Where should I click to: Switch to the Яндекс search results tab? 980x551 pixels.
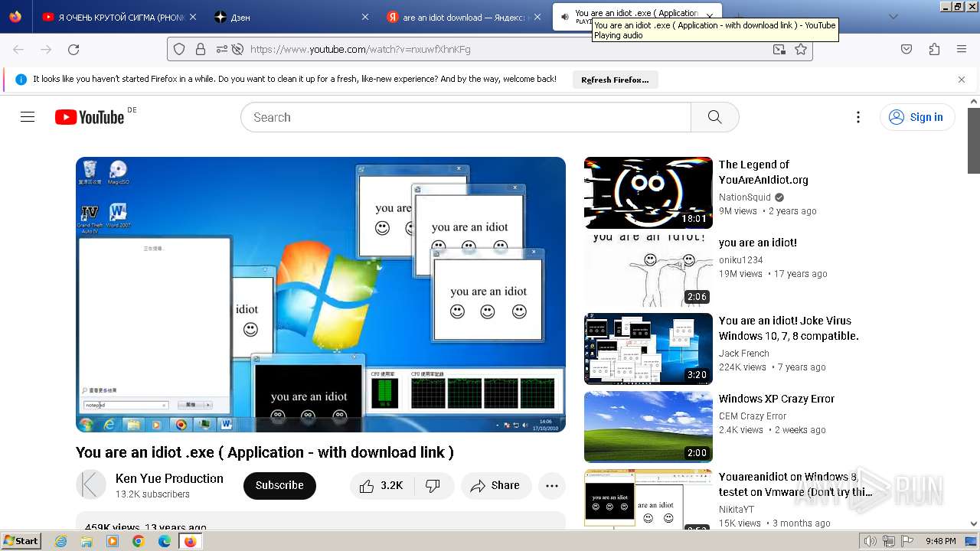pyautogui.click(x=463, y=17)
